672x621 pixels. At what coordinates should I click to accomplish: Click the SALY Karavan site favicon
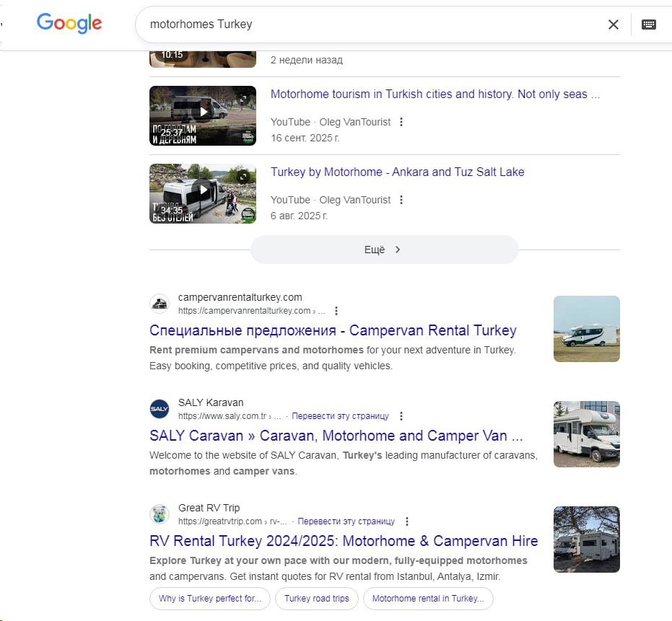tap(159, 409)
